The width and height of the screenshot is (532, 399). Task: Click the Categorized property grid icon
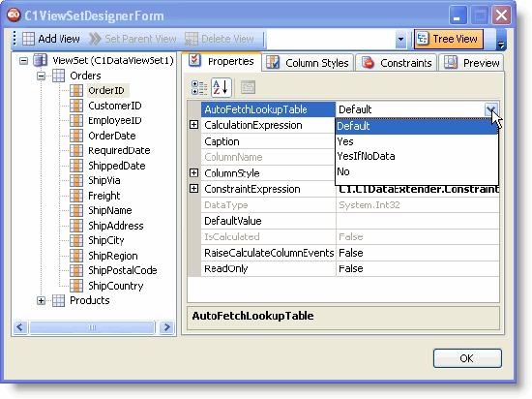[199, 87]
